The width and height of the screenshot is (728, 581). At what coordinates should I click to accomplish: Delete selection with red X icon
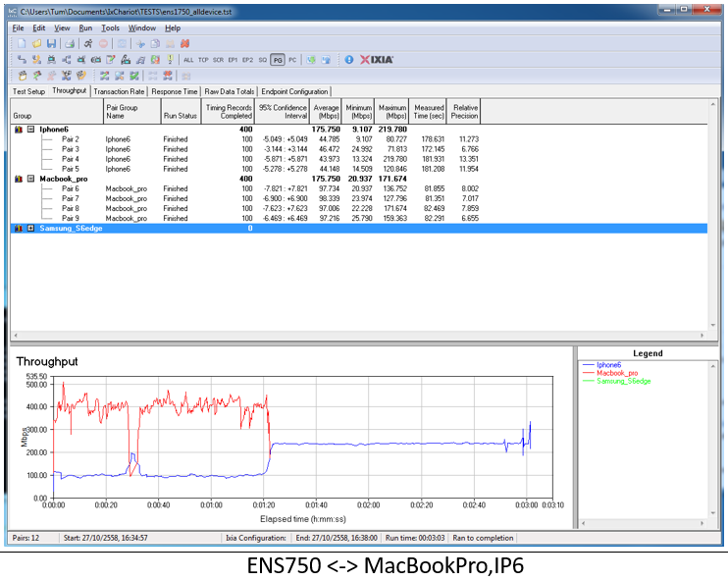184,43
